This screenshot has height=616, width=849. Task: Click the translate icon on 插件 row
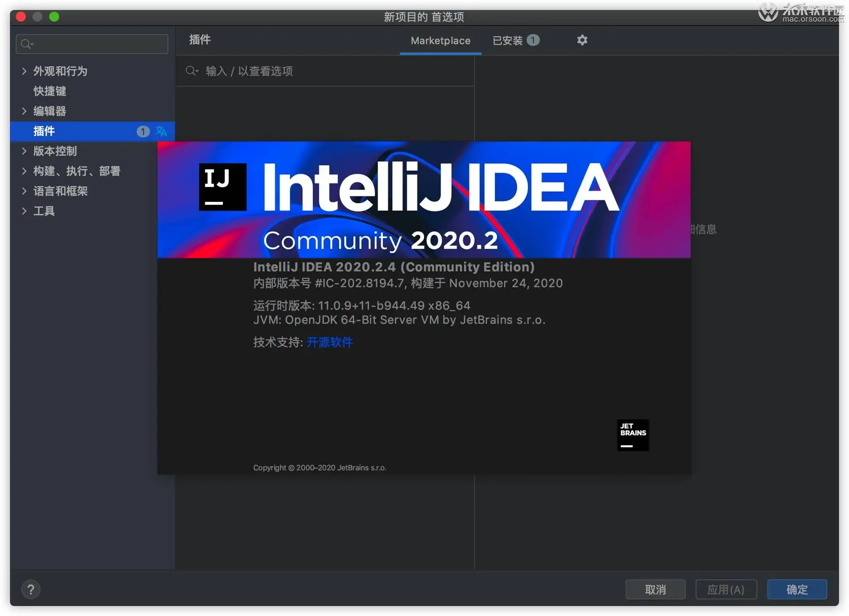[161, 131]
